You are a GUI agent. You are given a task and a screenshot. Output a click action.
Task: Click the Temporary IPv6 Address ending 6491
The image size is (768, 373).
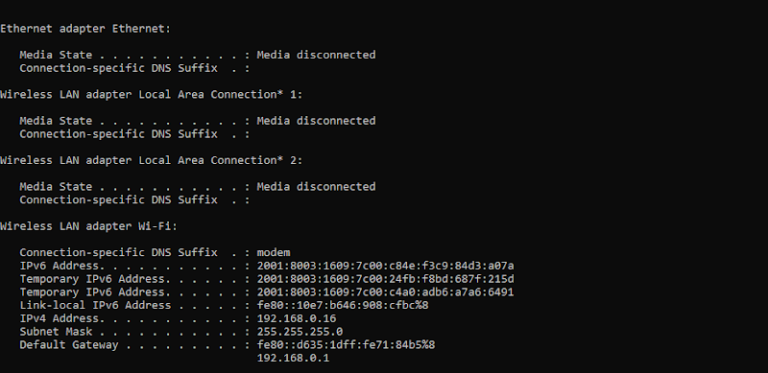(385, 292)
